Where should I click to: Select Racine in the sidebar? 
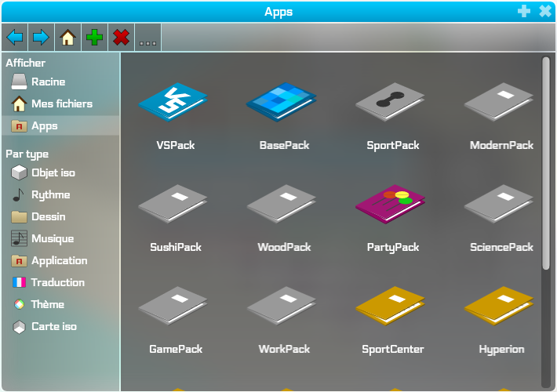[x=60, y=82]
